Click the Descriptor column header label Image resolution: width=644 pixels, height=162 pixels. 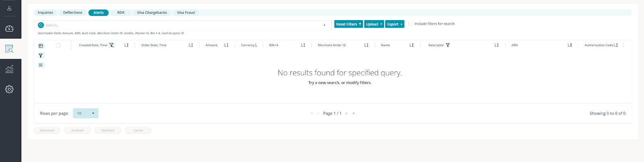click(x=436, y=45)
